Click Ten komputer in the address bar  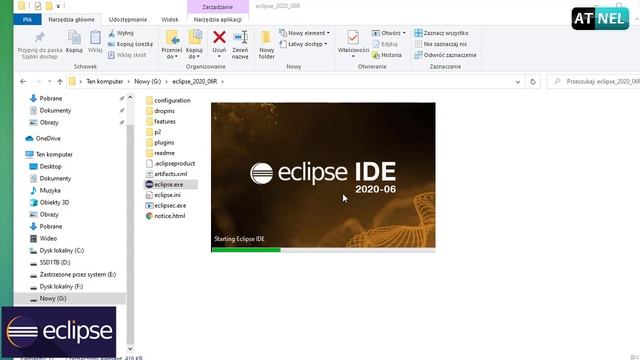[x=104, y=82]
